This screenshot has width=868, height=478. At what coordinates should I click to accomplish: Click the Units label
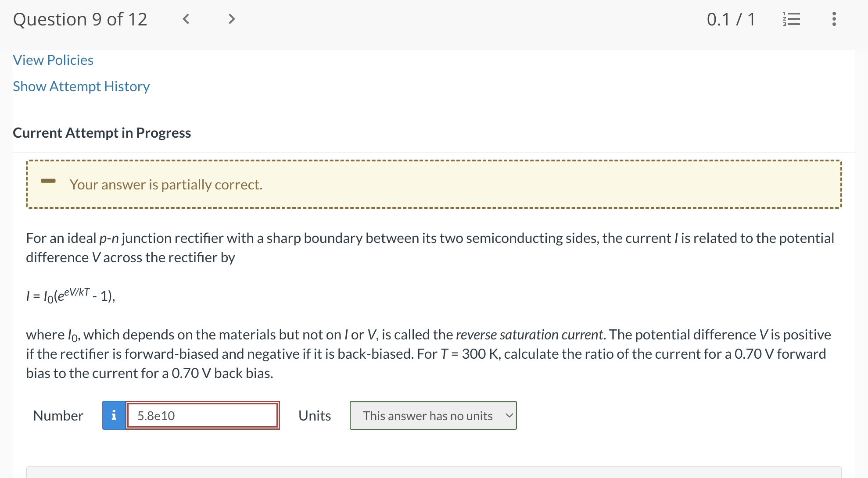click(314, 415)
